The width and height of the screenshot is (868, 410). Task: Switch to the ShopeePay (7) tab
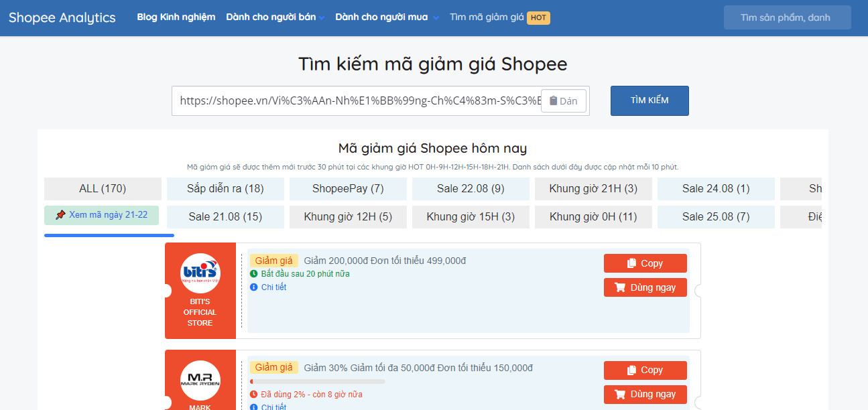point(348,189)
